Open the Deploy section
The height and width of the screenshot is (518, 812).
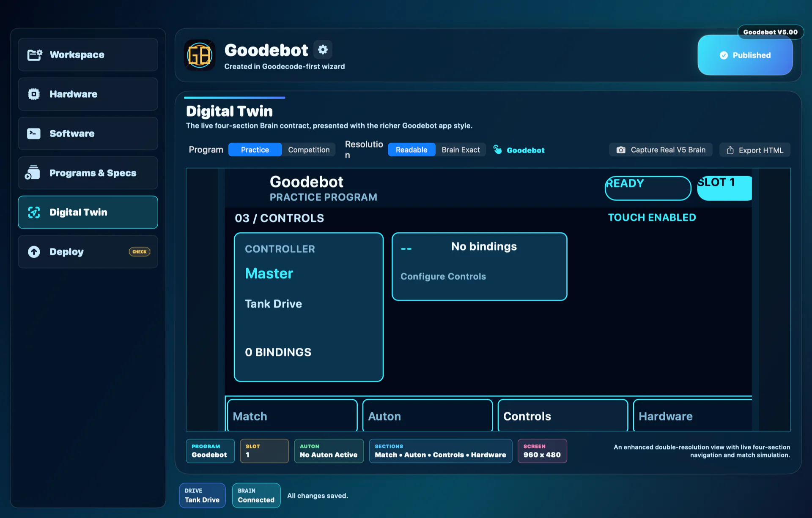click(88, 252)
